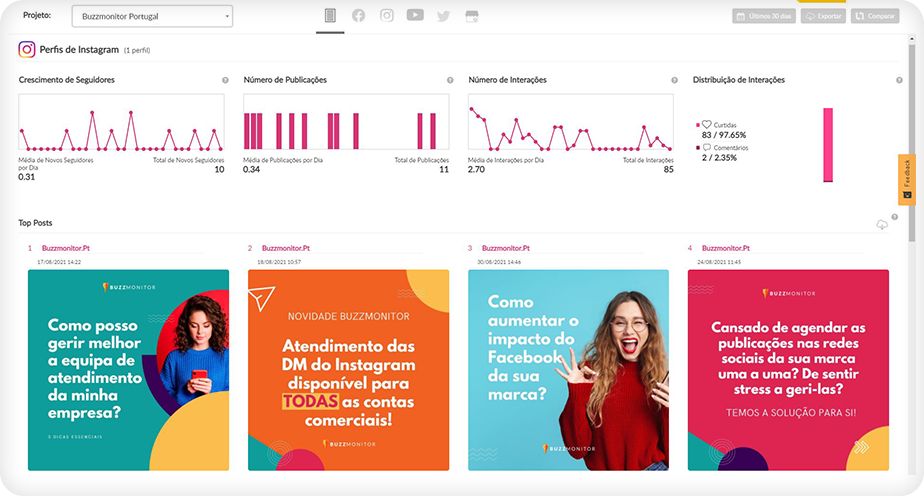Open post thumbnail 'Como aumentar o impacto do Facebook'
This screenshot has height=496, width=924.
tap(568, 370)
